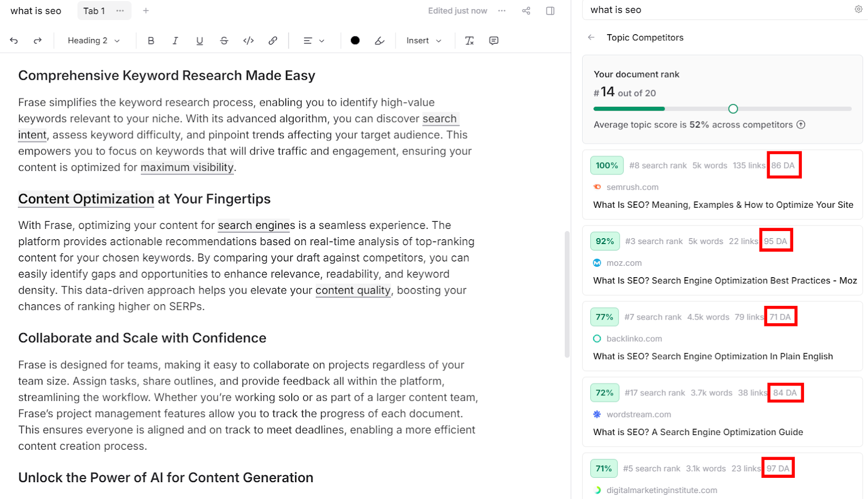
Task: Open the text alignment dropdown
Action: [x=314, y=41]
